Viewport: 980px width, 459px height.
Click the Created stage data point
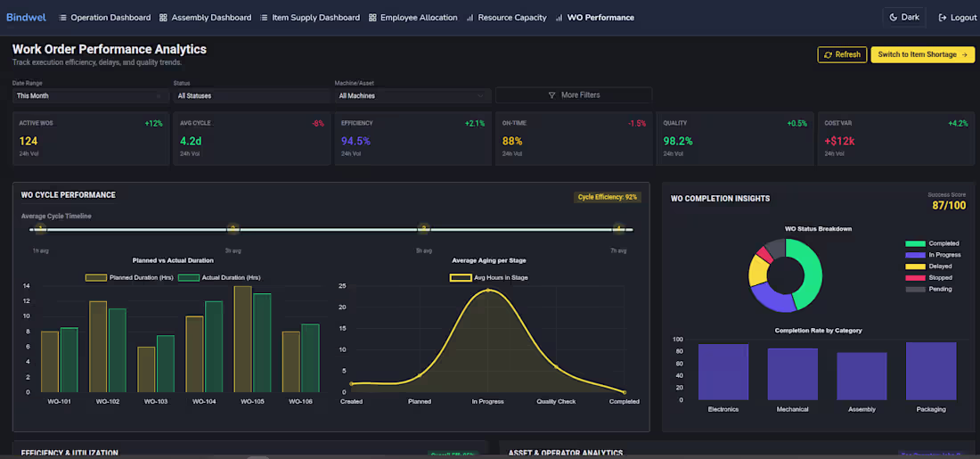(351, 384)
